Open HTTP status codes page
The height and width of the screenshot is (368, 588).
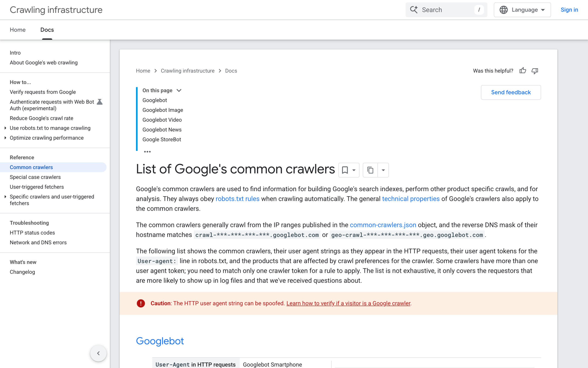pyautogui.click(x=32, y=233)
